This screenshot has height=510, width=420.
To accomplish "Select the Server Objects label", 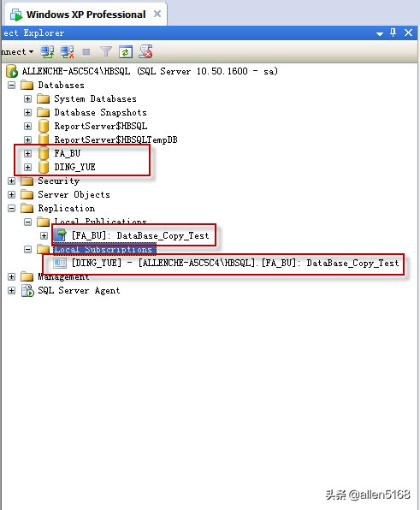I will [74, 194].
